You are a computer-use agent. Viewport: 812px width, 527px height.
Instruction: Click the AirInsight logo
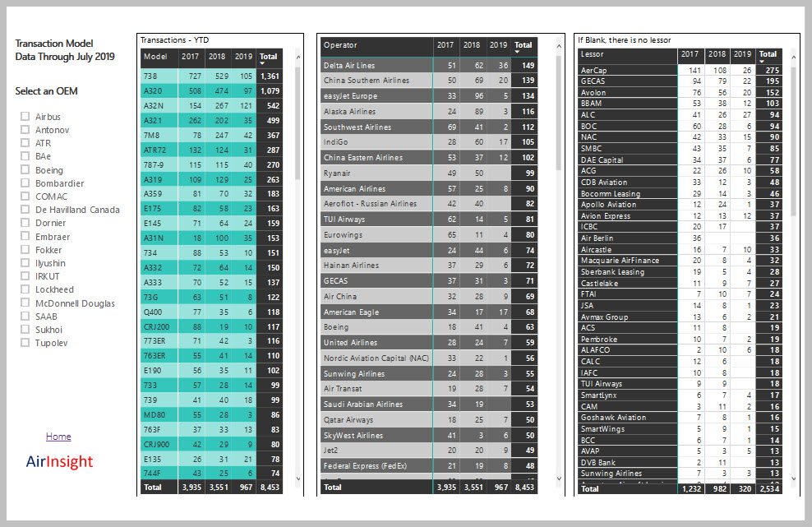pyautogui.click(x=59, y=462)
